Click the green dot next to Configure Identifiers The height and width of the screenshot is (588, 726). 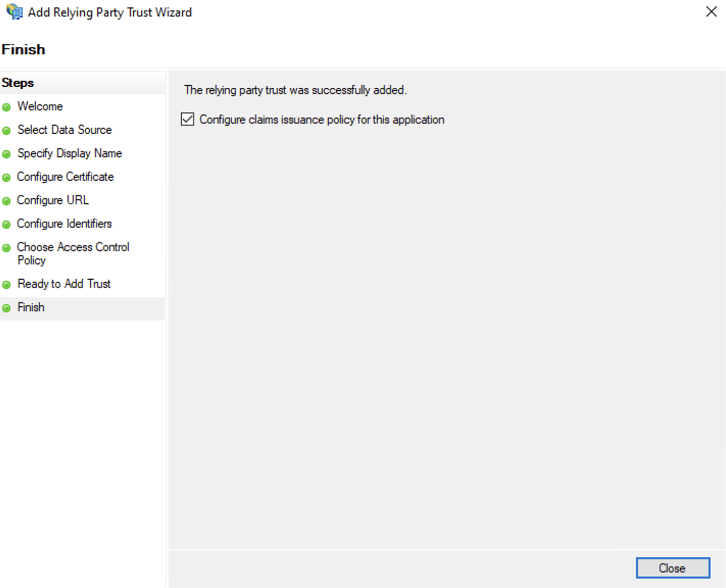click(x=7, y=225)
